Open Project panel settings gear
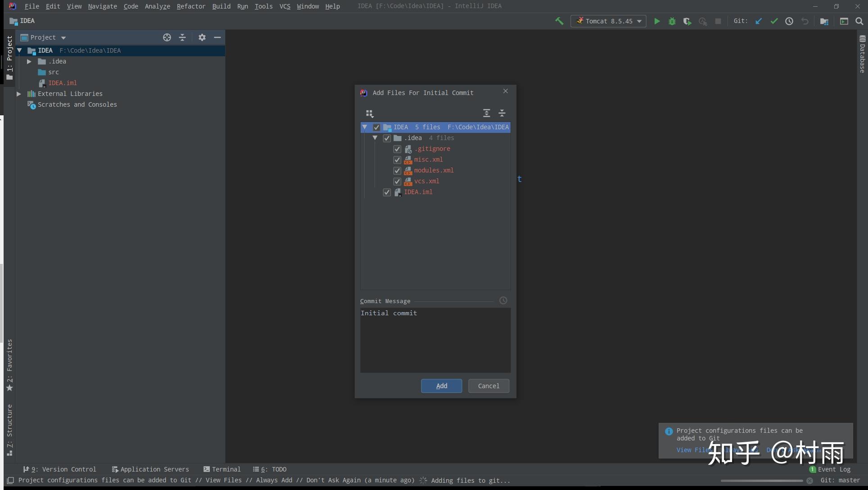 tap(202, 37)
